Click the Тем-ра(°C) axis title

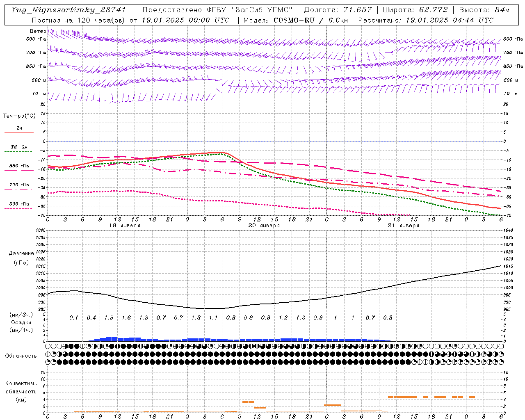point(19,116)
